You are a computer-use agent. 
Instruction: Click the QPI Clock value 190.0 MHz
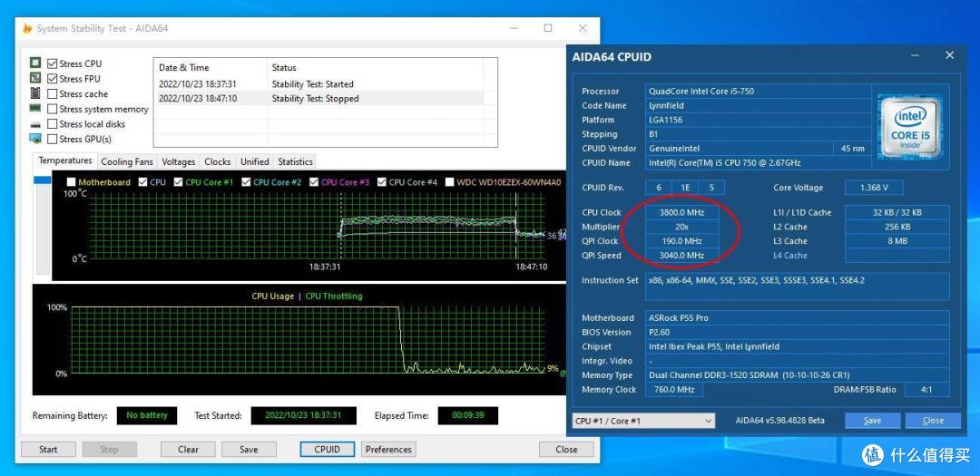pos(681,241)
